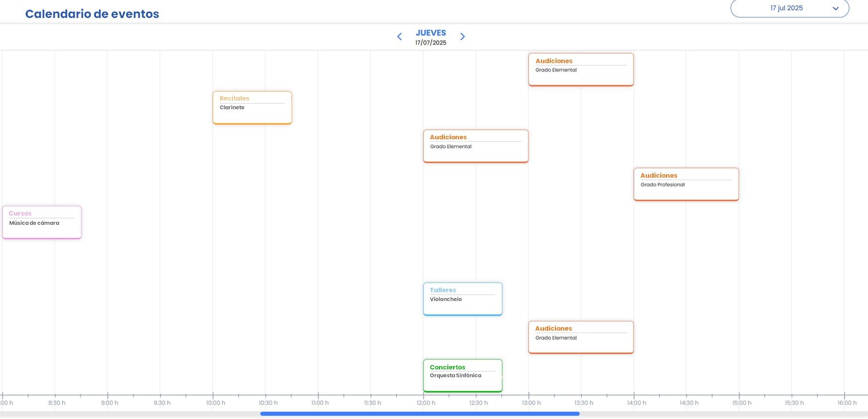Click the 9:00 h time marker

click(x=110, y=403)
